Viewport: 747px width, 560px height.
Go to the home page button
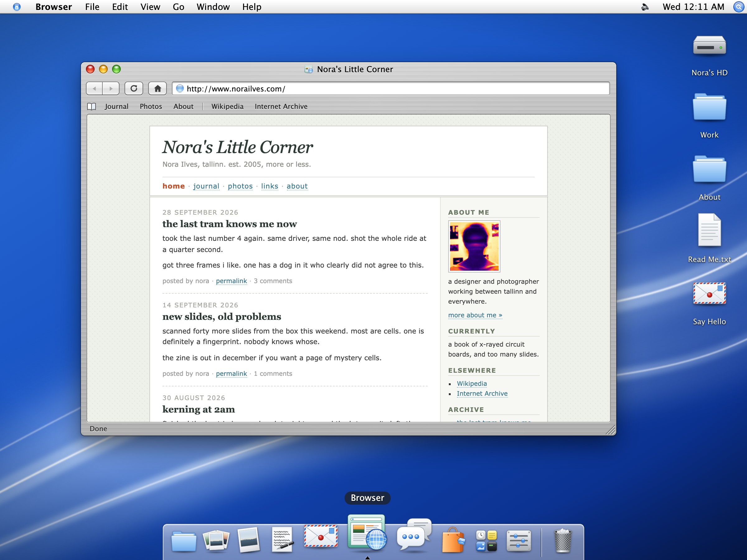[157, 89]
